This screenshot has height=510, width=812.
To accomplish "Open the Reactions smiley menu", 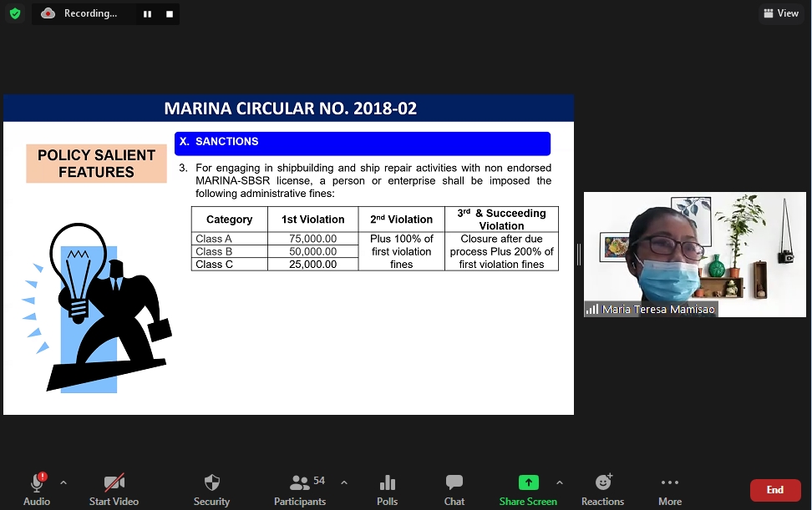I will click(603, 489).
